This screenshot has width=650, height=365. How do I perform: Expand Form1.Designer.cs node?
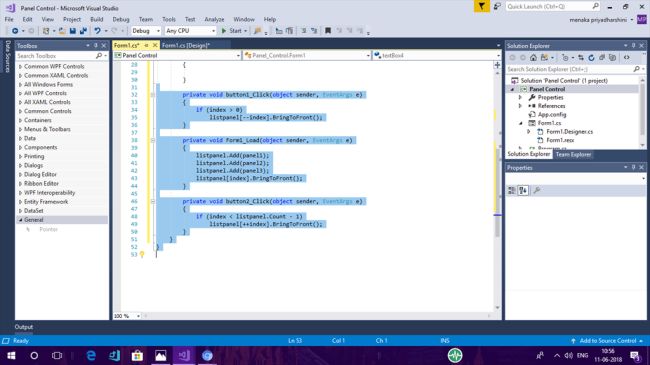(x=529, y=132)
